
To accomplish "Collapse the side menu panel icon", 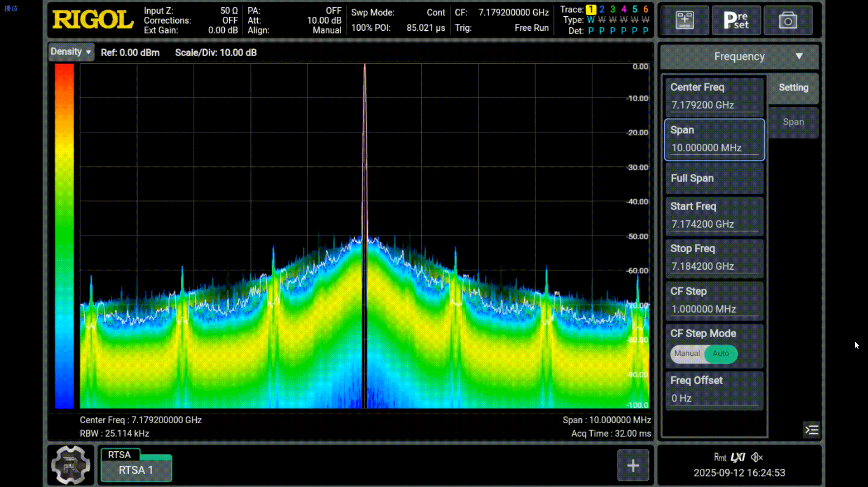I will coord(811,430).
